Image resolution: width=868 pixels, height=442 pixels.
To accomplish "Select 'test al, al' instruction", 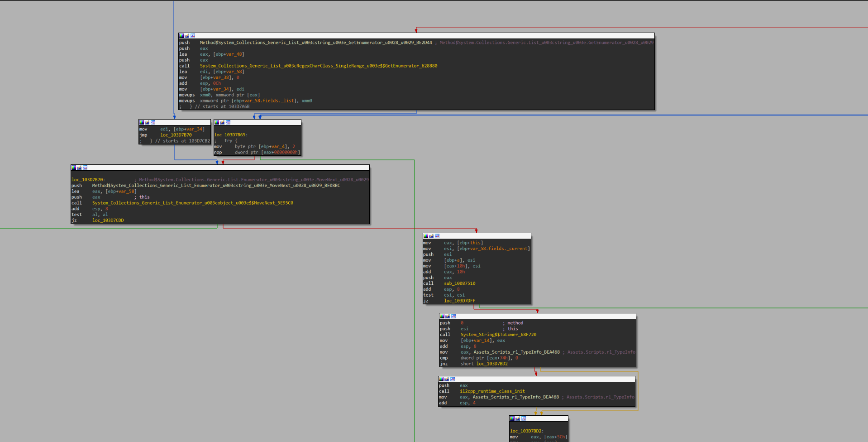I will pyautogui.click(x=90, y=215).
